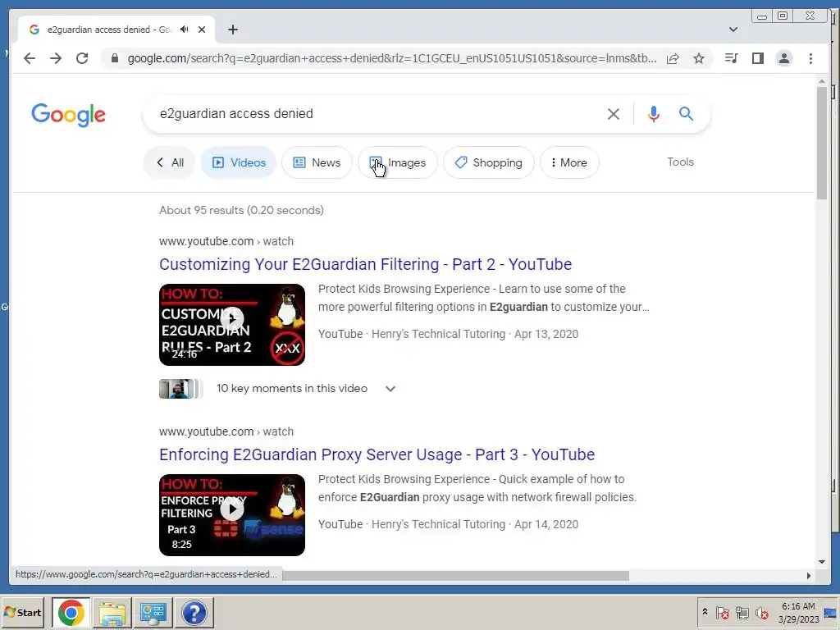Switch to the Shopping tab
The width and height of the screenshot is (840, 630).
coord(489,162)
